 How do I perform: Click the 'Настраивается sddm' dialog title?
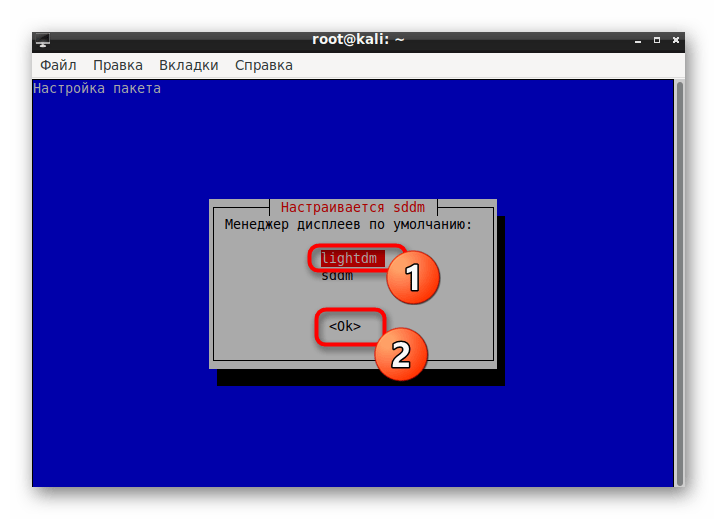pyautogui.click(x=353, y=207)
